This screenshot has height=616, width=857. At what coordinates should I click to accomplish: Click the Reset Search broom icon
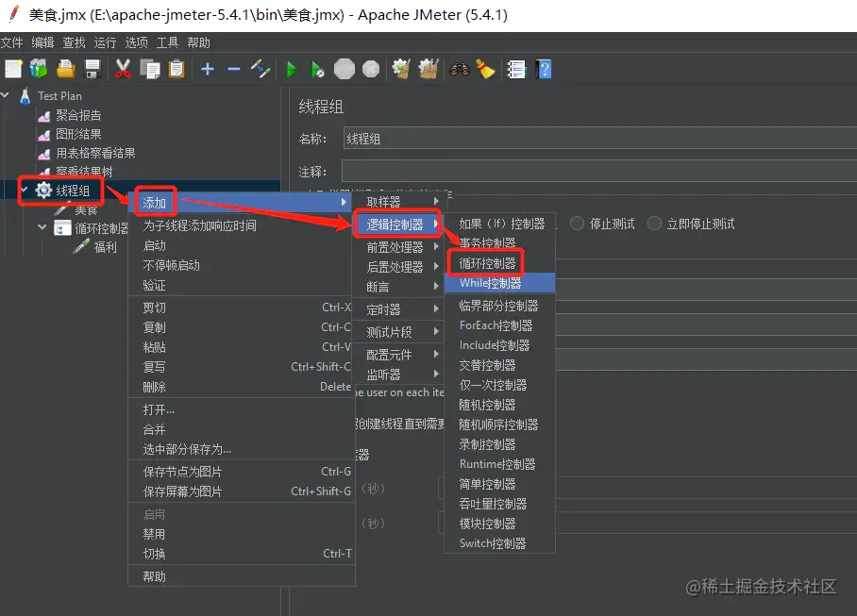[x=485, y=70]
